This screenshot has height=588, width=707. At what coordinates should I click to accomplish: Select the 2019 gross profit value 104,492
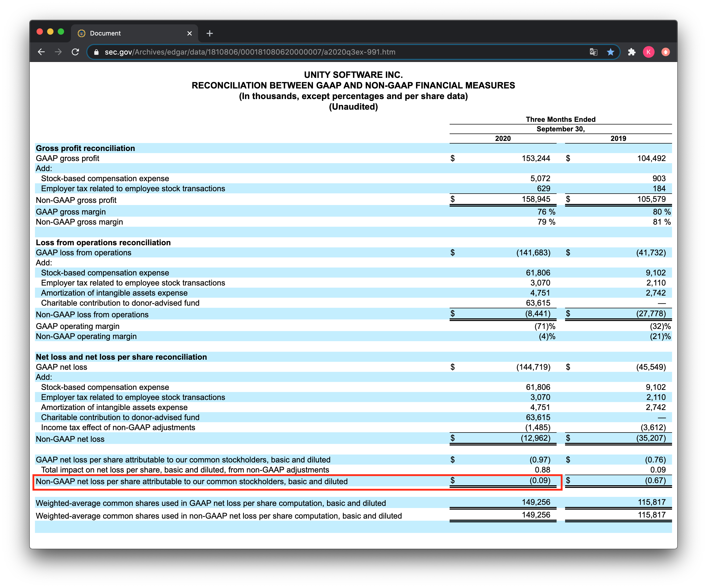(x=651, y=158)
